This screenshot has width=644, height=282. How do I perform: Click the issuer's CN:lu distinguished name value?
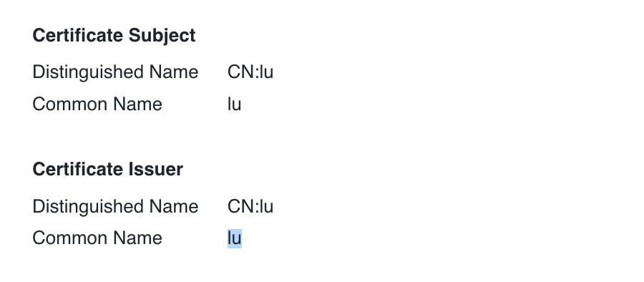click(250, 206)
